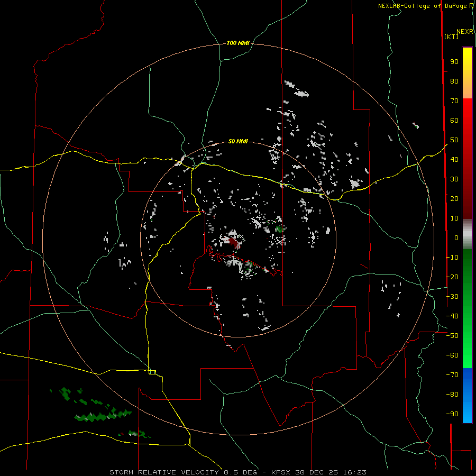Click the "-10" scale label
Image resolution: width=476 pixels, height=476 pixels.
452,258
